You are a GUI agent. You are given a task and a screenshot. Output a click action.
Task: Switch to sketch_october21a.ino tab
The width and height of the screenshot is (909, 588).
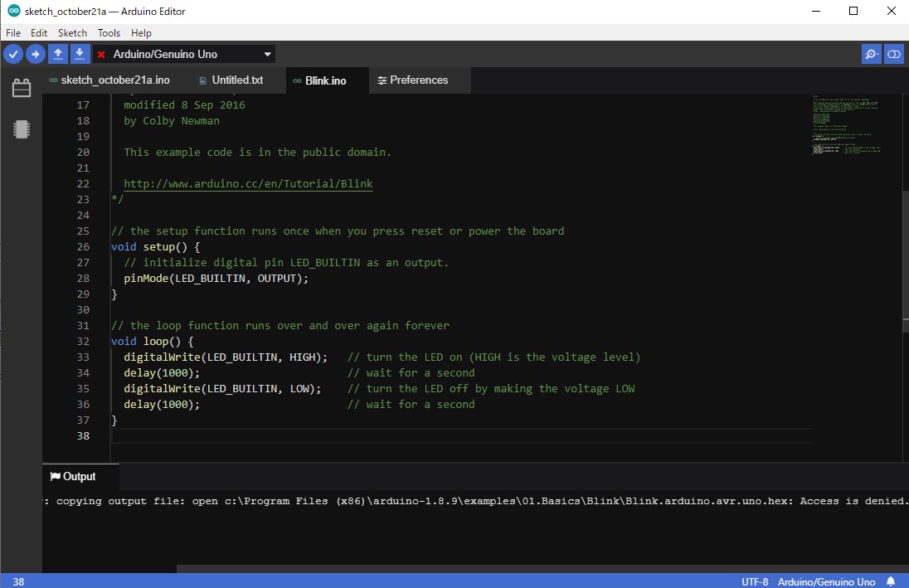click(x=110, y=80)
